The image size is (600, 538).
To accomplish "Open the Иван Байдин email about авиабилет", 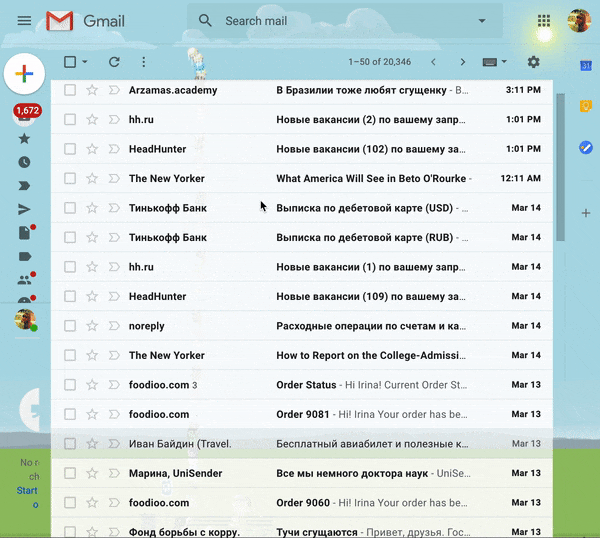I will pyautogui.click(x=302, y=443).
